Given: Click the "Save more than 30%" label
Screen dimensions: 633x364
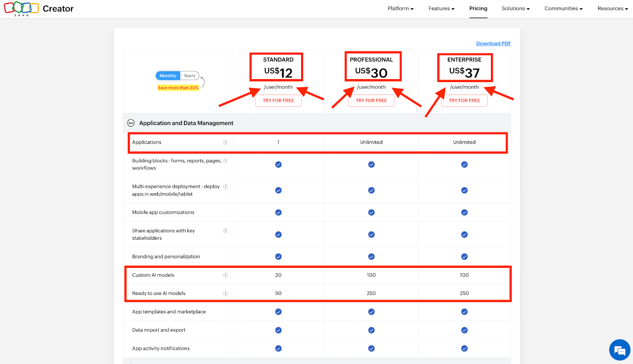Looking at the screenshot, I should [x=178, y=88].
